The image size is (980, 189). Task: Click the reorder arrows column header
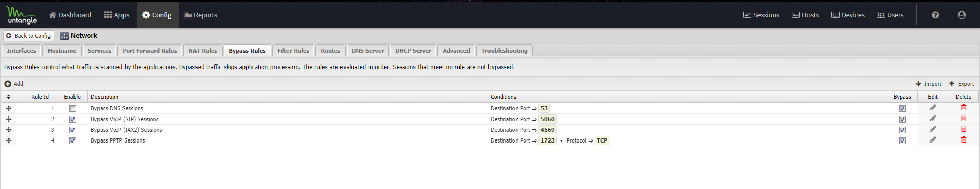click(x=8, y=97)
